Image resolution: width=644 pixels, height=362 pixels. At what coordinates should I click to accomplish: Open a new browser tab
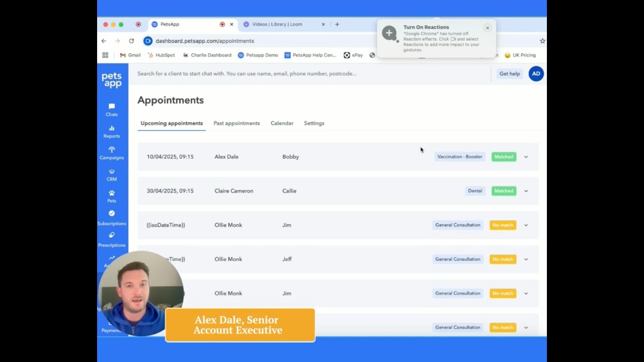click(x=337, y=24)
